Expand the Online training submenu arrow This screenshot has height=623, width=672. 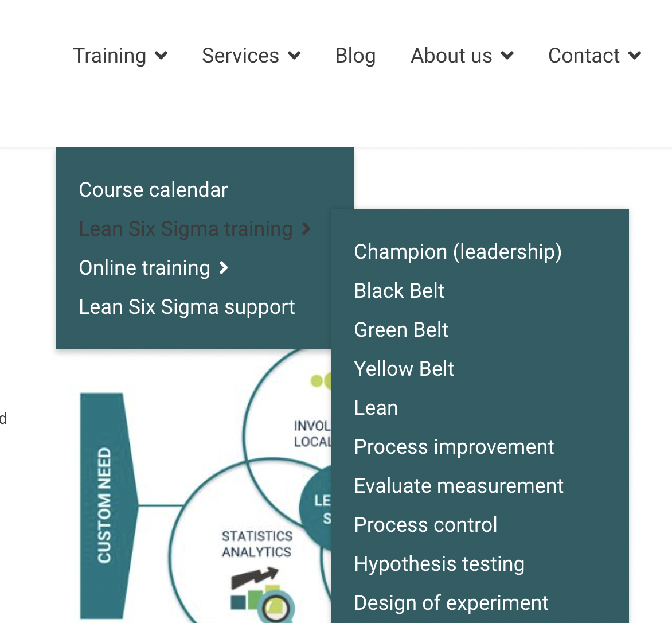pos(224,268)
